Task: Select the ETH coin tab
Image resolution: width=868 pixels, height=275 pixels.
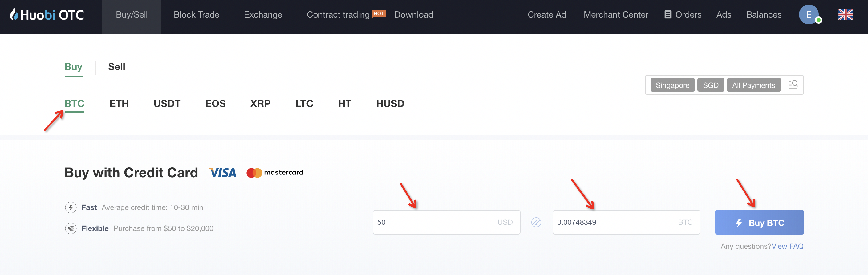Action: point(119,104)
